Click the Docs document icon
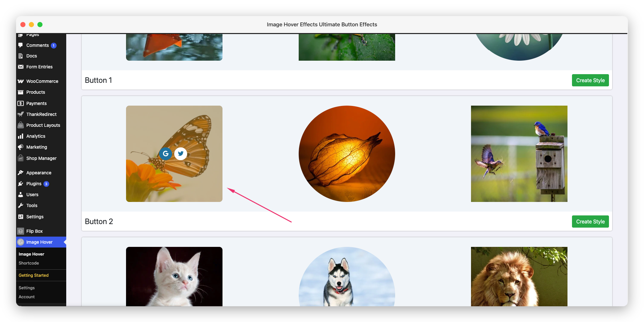 [21, 56]
